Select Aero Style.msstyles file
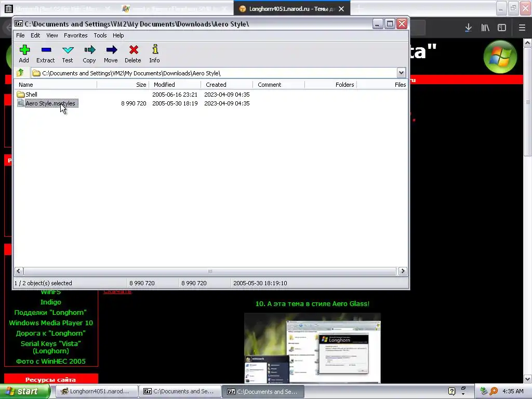The image size is (532, 399). point(47,103)
